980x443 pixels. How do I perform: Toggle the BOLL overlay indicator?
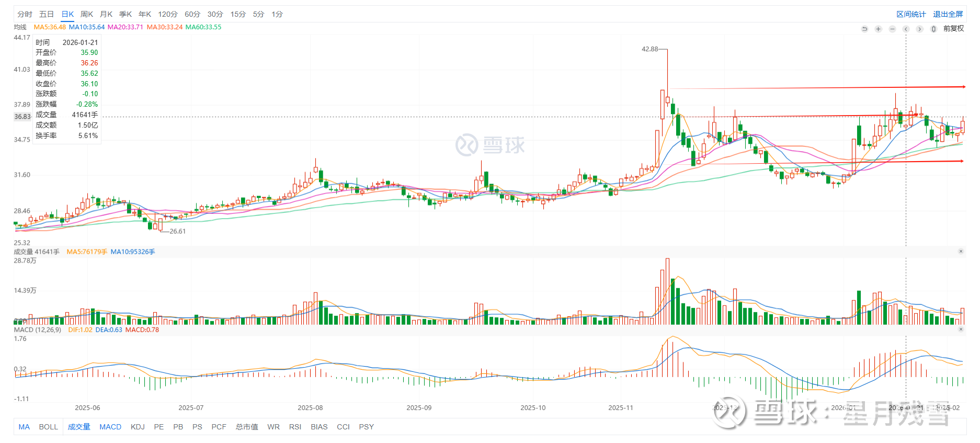[48, 427]
